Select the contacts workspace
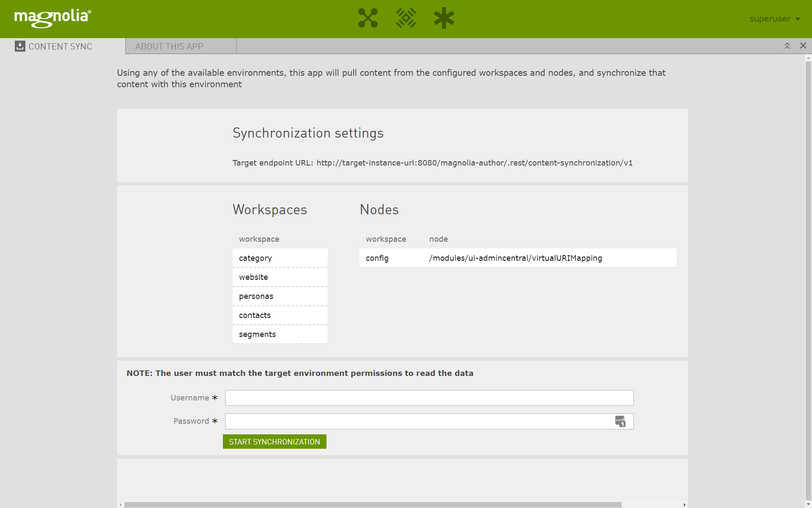Viewport: 812px width, 508px height. tap(280, 315)
